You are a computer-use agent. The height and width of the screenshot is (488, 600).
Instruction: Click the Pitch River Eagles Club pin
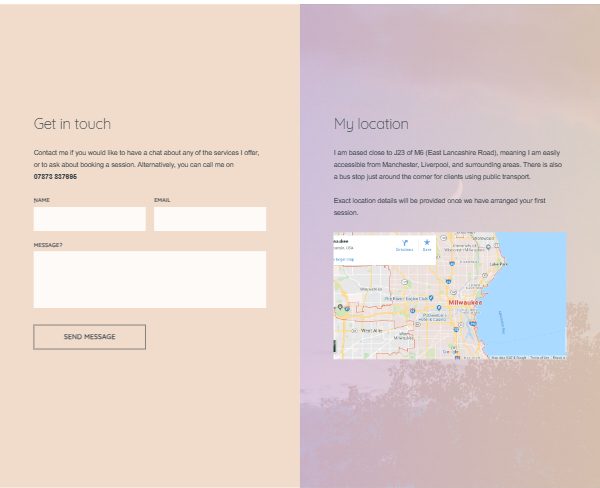(430, 297)
